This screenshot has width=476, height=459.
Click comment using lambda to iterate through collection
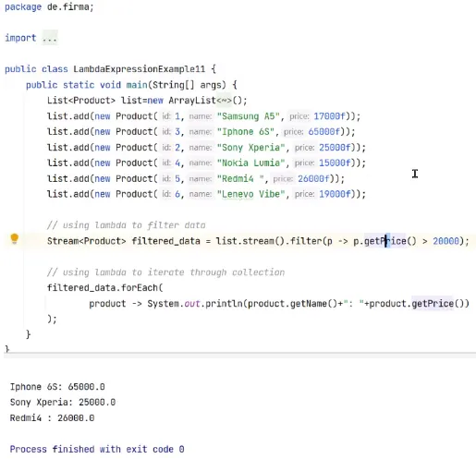coord(166,272)
